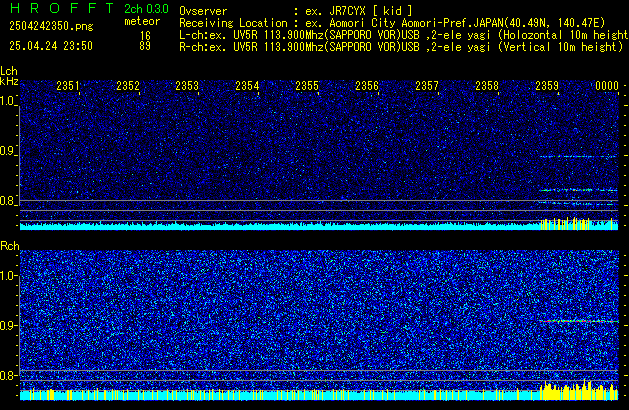Click time marker 2355

coord(307,86)
